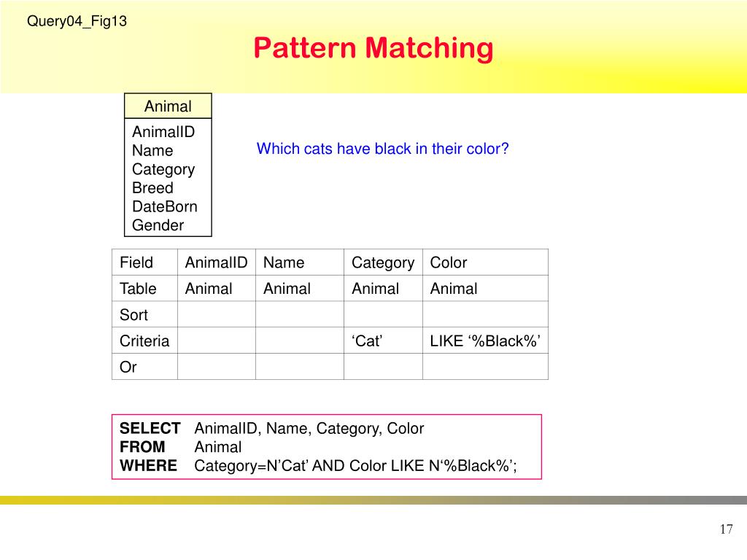Select the 'Category' cell in the Field row
Viewport: 747px width, 560px height.
[x=383, y=262]
